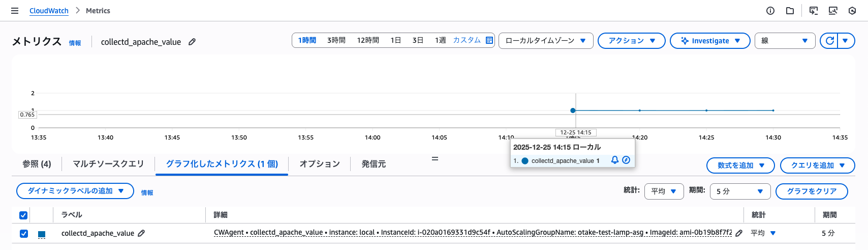868x250 pixels.
Task: Click the refresh graph button
Action: tap(830, 41)
